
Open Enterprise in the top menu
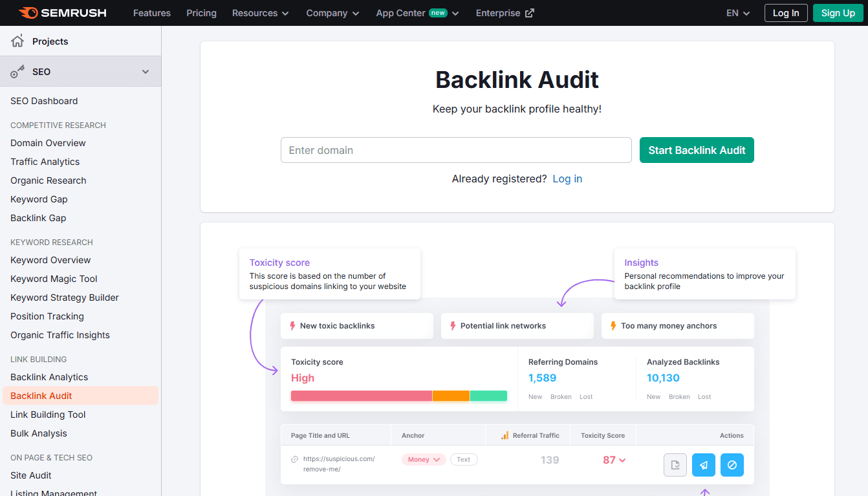[x=505, y=13]
